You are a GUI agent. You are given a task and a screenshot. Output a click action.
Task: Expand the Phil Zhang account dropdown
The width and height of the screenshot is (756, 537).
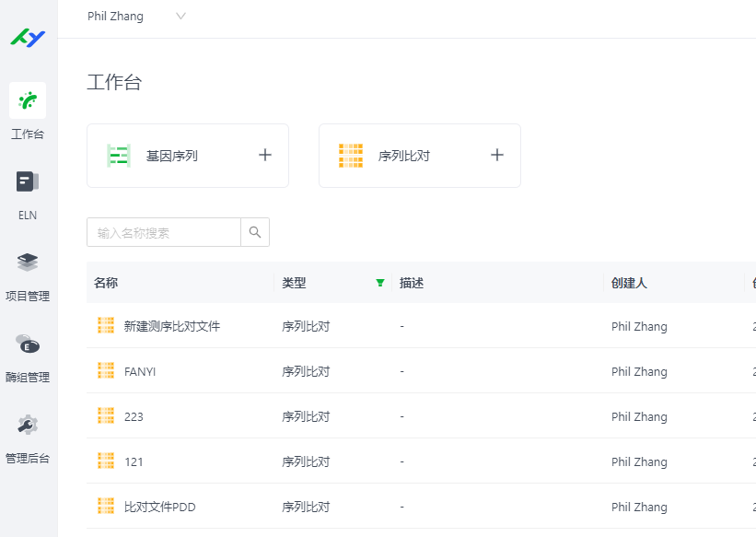[180, 16]
